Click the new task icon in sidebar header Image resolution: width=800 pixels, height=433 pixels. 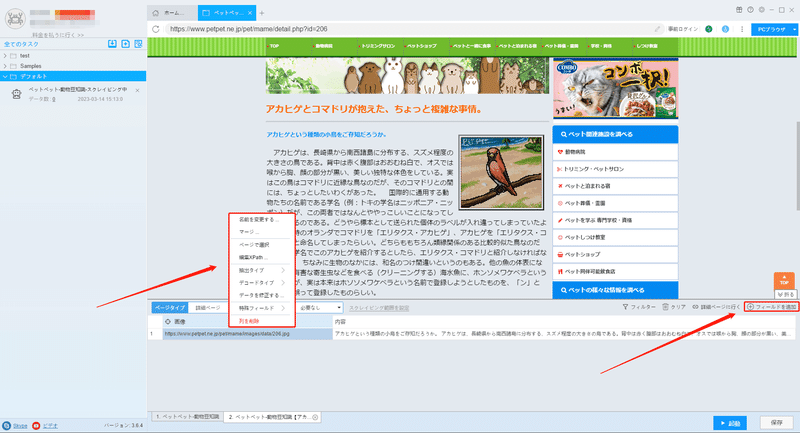tap(126, 44)
